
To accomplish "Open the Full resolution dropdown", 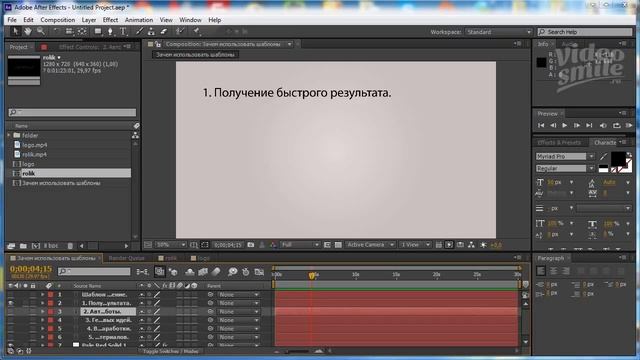I will (300, 245).
